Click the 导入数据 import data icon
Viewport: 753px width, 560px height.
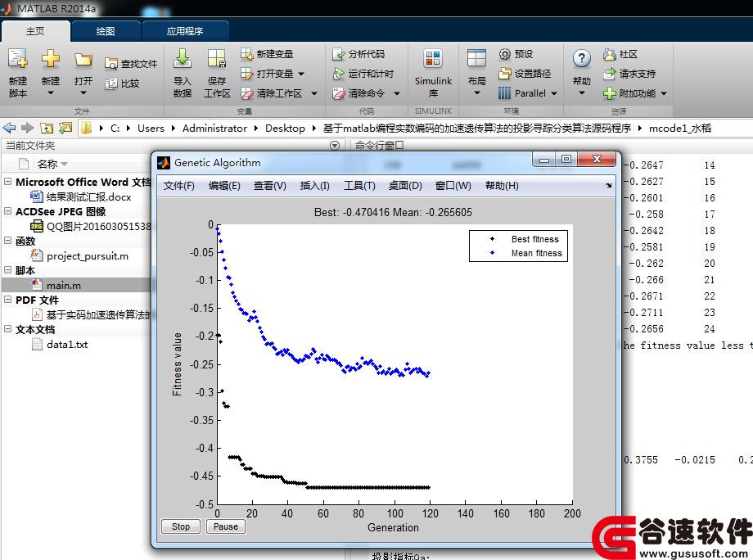point(183,59)
